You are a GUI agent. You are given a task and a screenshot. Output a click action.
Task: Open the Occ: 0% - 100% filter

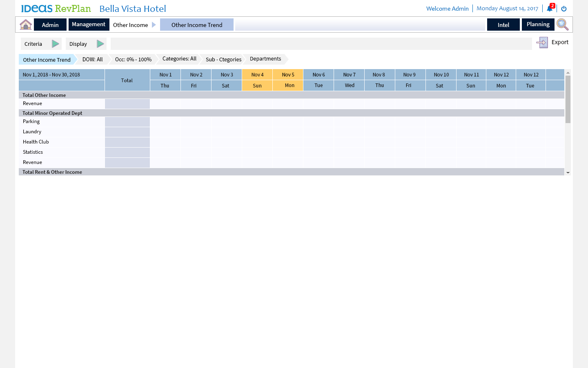[133, 60]
